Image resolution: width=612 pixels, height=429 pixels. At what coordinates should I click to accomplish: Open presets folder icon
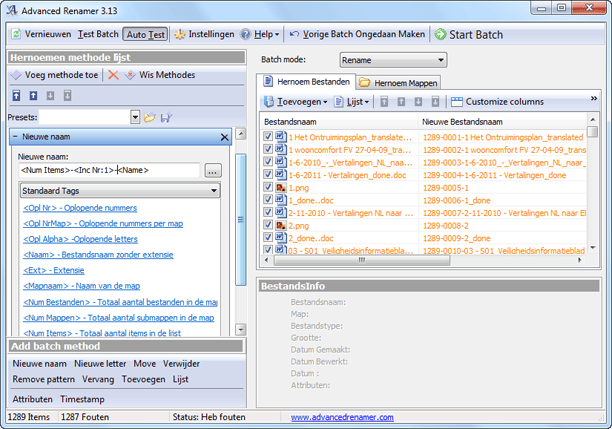pyautogui.click(x=149, y=118)
